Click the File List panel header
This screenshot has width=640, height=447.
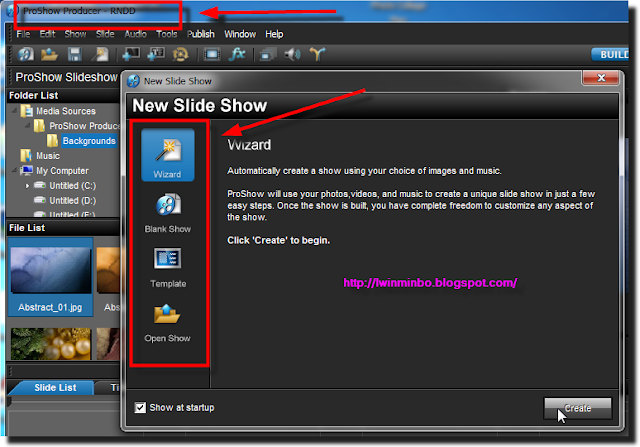[63, 228]
